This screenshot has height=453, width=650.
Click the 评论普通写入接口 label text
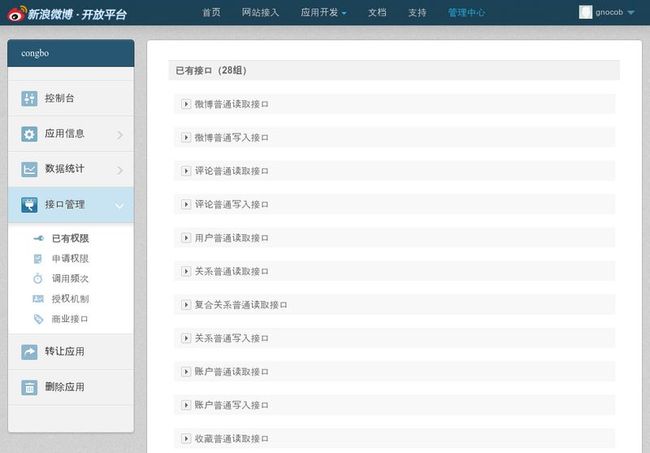pyautogui.click(x=232, y=205)
